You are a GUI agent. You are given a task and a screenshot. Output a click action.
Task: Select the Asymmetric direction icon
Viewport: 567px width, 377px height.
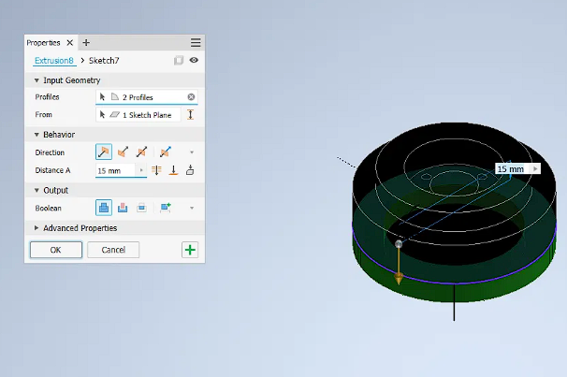pos(165,152)
